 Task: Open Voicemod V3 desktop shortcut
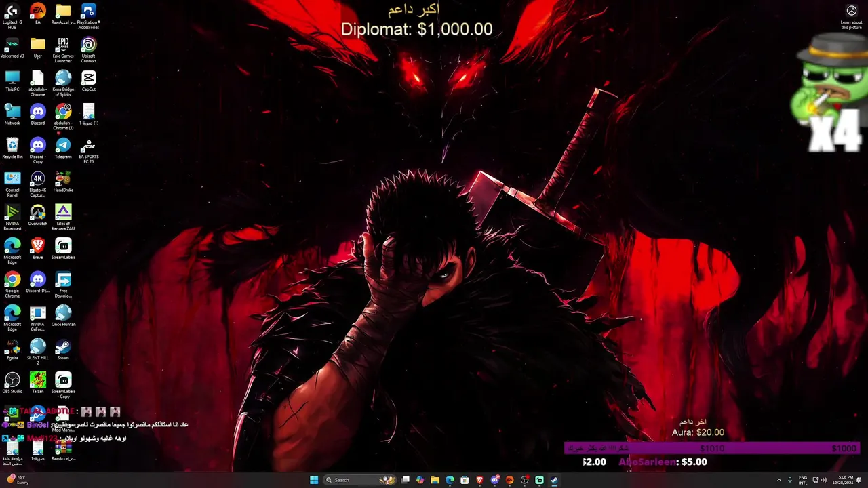12,47
